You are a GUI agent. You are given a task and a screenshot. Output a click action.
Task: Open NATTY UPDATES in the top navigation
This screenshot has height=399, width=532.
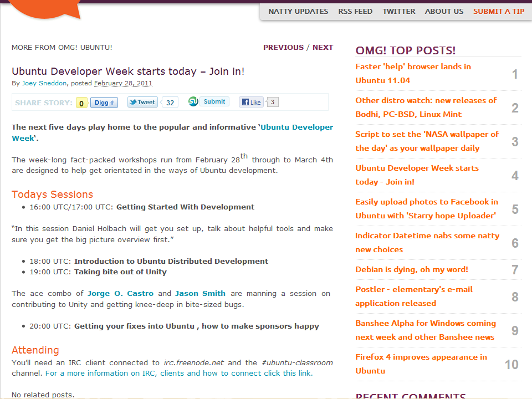click(298, 11)
